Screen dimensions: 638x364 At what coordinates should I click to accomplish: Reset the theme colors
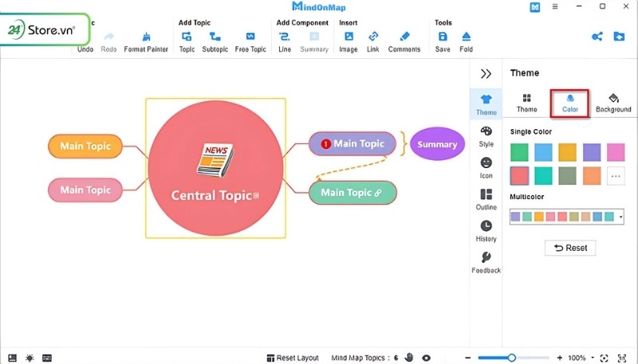[x=570, y=248]
